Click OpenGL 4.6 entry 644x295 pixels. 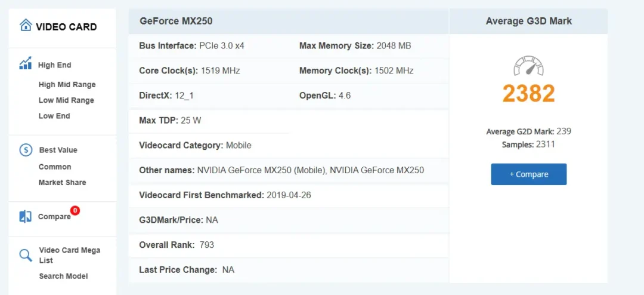(325, 96)
